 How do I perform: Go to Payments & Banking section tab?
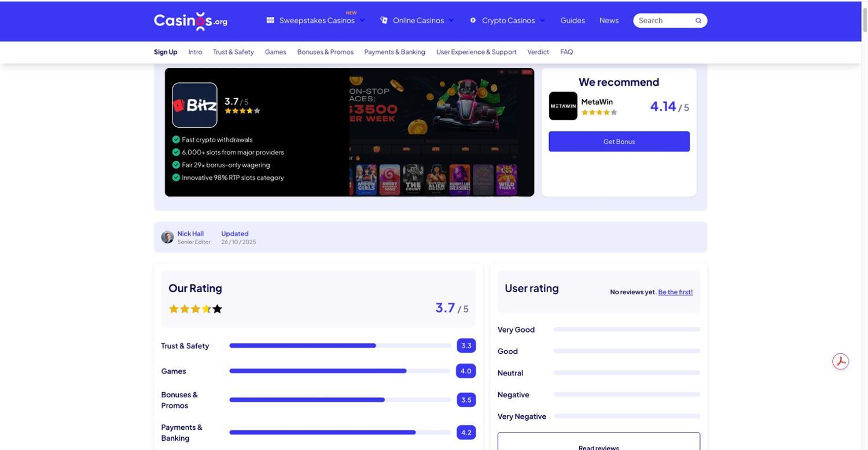[395, 52]
